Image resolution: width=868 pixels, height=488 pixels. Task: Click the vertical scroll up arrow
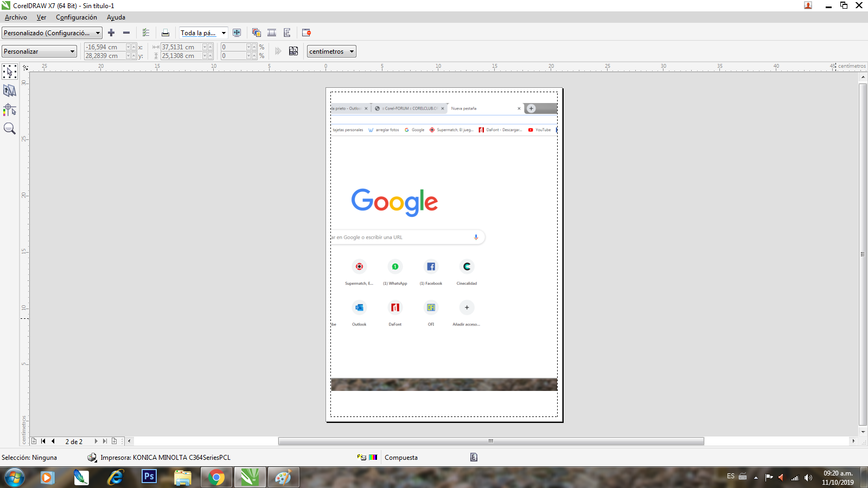tap(863, 77)
